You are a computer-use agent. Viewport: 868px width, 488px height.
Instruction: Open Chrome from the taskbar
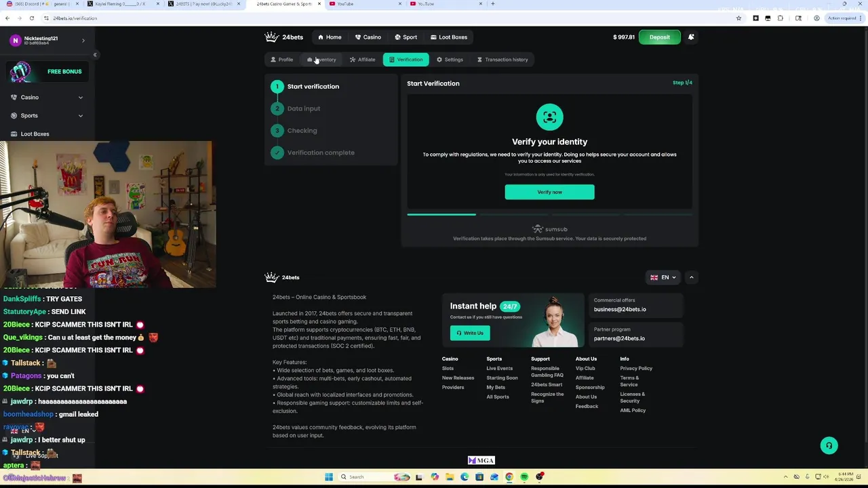(509, 477)
